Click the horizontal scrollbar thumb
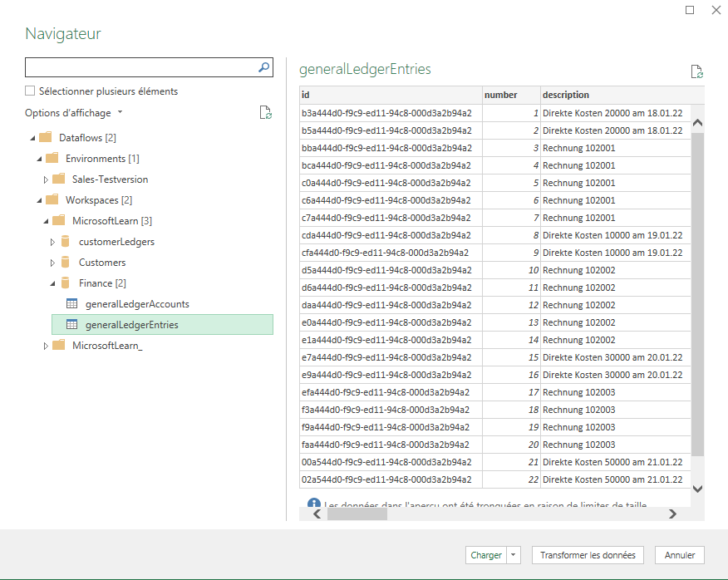728x580 pixels. (357, 514)
